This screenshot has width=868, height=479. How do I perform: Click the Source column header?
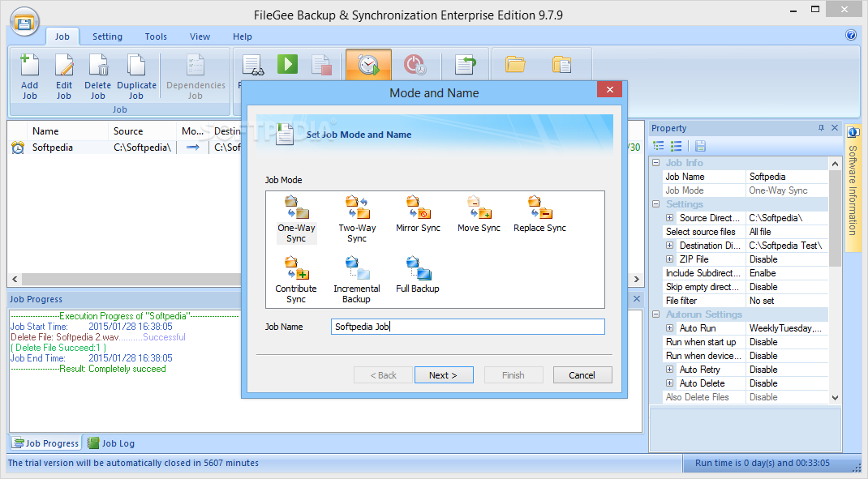click(142, 131)
